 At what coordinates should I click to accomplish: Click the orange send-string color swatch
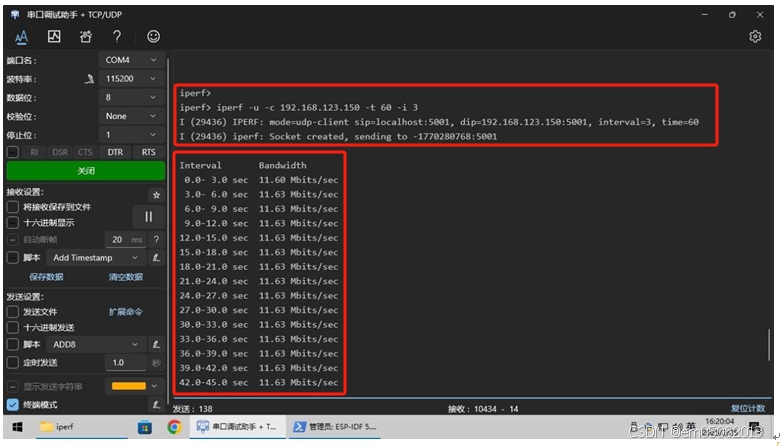point(129,386)
